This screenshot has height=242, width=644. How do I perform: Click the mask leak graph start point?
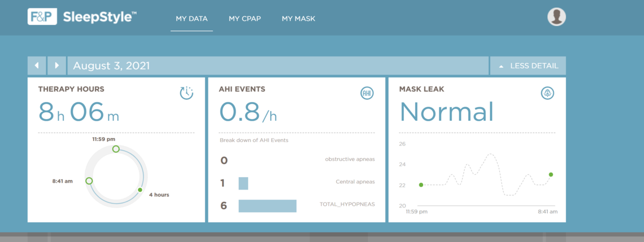(421, 185)
